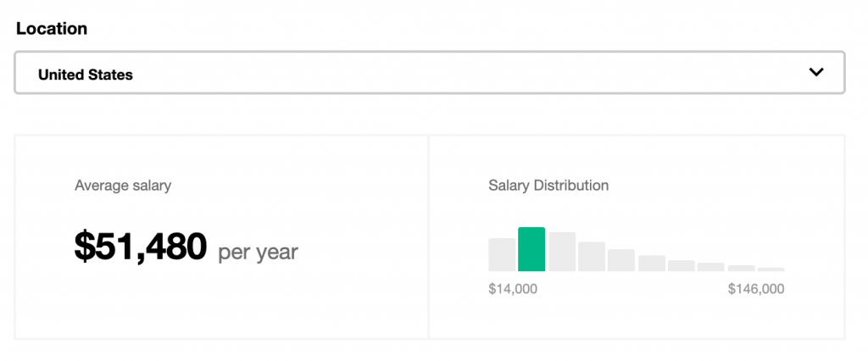Click the "Location" field label
Viewport: 868px width, 361px height.
coord(52,29)
